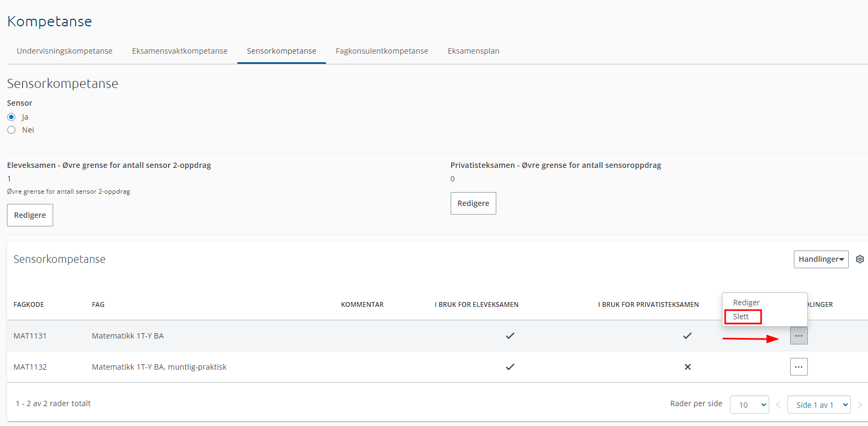The height and width of the screenshot is (426, 868).
Task: Sort by the FAGKODE column header
Action: (x=29, y=304)
